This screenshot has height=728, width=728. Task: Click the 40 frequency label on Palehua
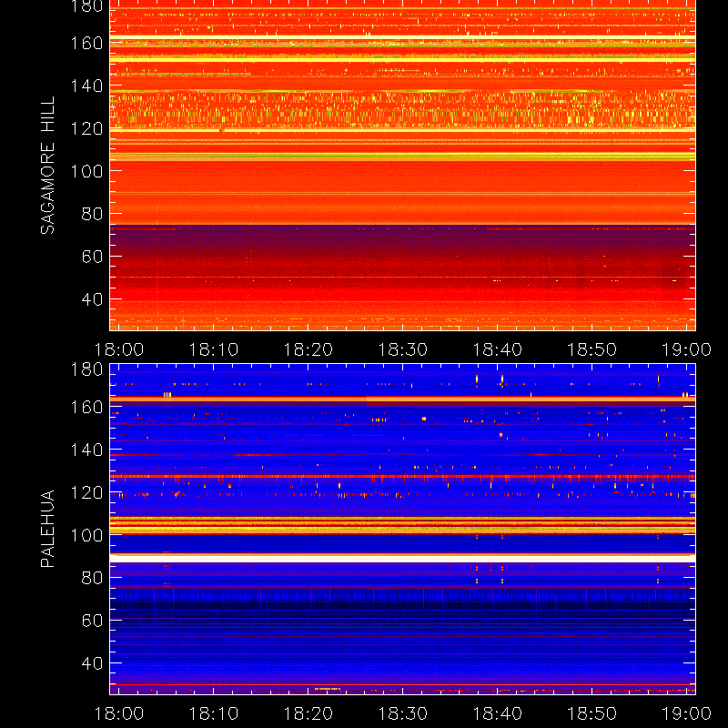[93, 663]
